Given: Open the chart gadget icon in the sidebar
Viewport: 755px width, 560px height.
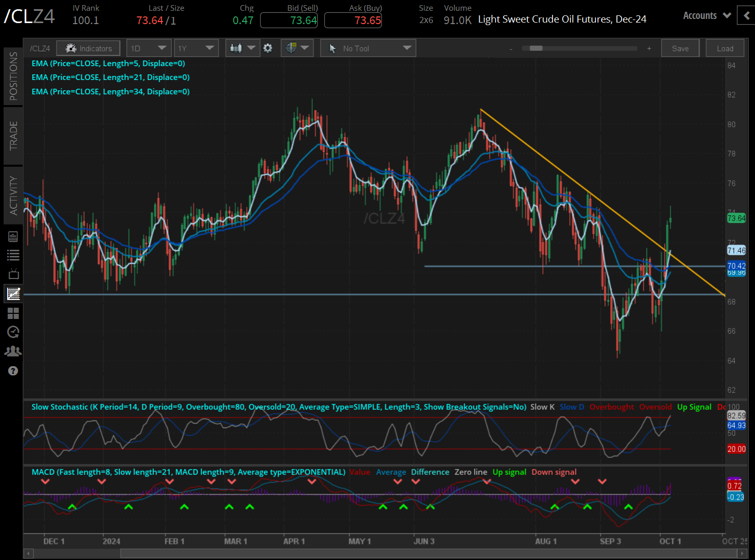Looking at the screenshot, I should (x=13, y=293).
